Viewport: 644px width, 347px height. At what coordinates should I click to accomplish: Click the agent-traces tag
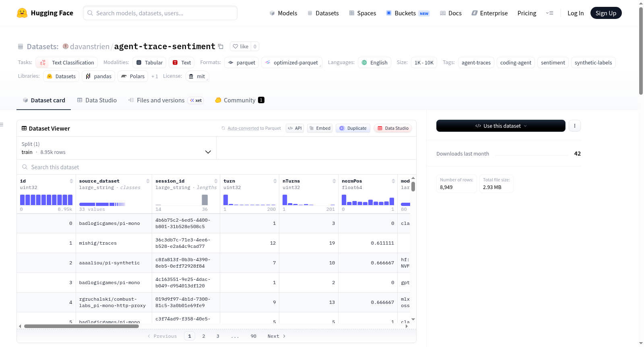point(476,62)
